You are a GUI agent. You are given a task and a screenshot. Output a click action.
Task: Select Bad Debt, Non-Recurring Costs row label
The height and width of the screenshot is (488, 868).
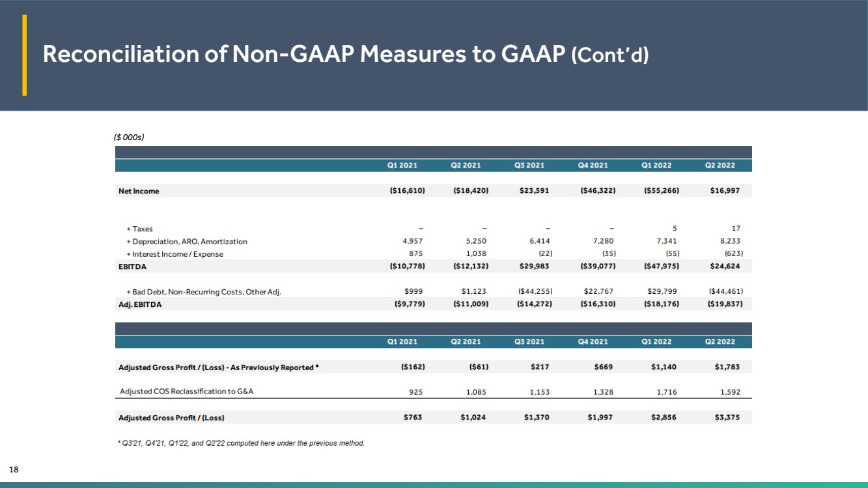point(203,292)
